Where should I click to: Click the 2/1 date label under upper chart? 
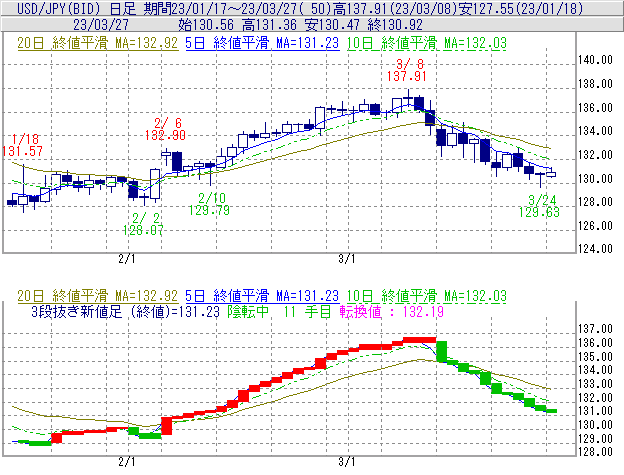tap(127, 259)
